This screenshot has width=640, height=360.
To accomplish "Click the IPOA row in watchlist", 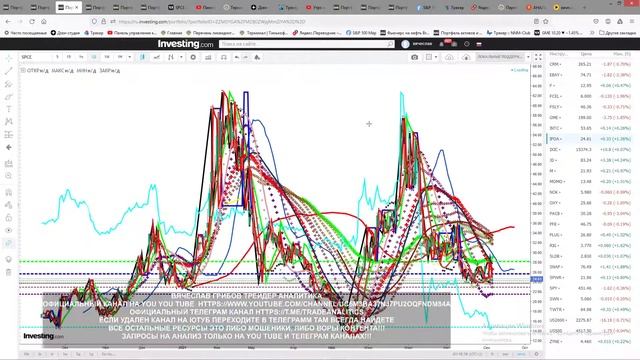I will (x=590, y=139).
